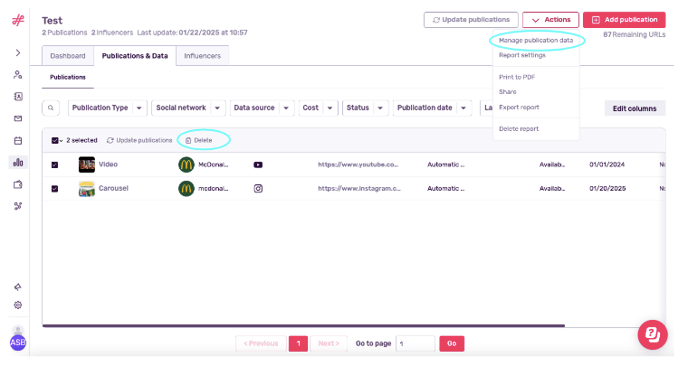Screen dimensions: 688x366
Task: Click the Next page button
Action: pyautogui.click(x=329, y=344)
